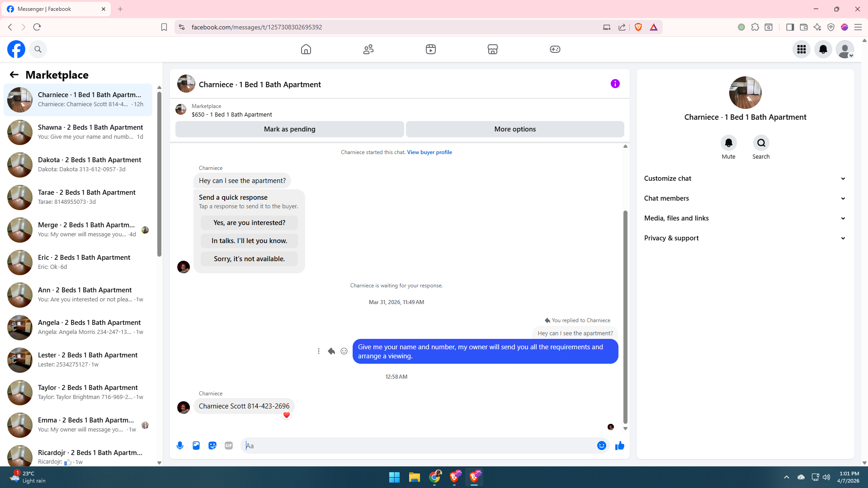The image size is (868, 488).
Task: Open browser extensions puzzle icon
Action: coord(755,27)
